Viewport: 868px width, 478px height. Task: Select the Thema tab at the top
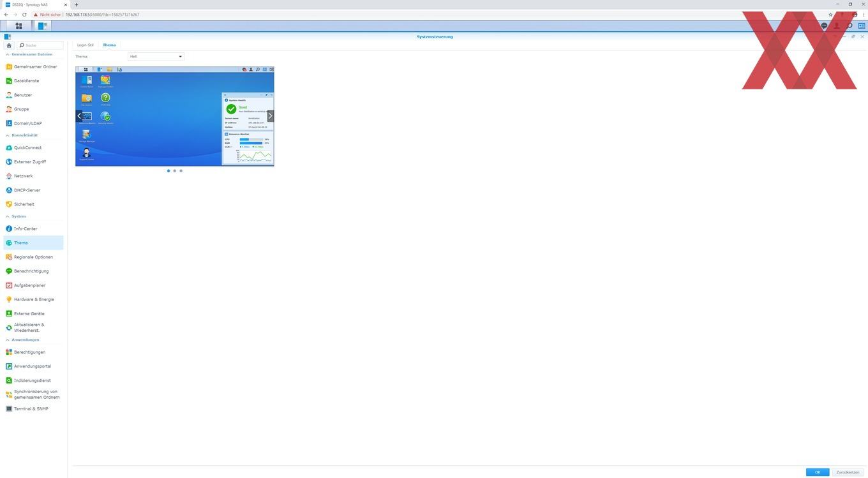click(109, 45)
